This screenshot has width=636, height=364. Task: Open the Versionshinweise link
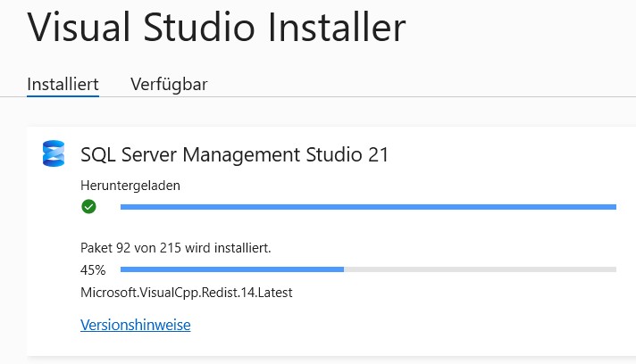pos(136,325)
